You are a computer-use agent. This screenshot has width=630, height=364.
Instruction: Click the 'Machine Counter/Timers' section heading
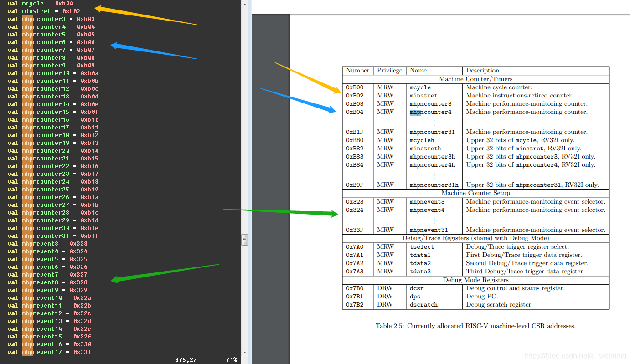[475, 79]
